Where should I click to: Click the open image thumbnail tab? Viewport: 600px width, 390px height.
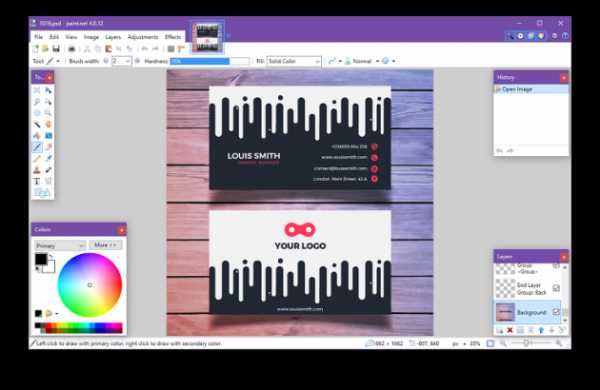(207, 38)
